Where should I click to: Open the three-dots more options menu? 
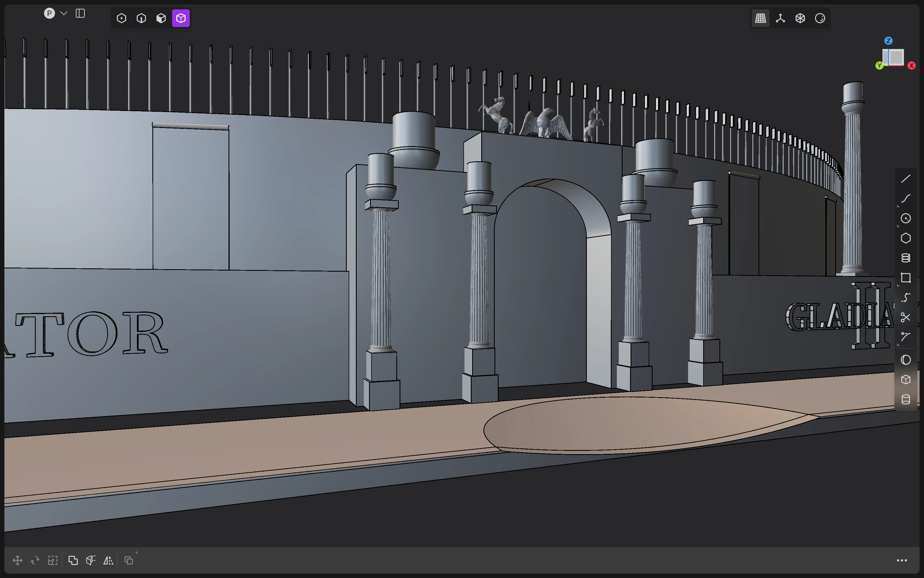pos(902,560)
